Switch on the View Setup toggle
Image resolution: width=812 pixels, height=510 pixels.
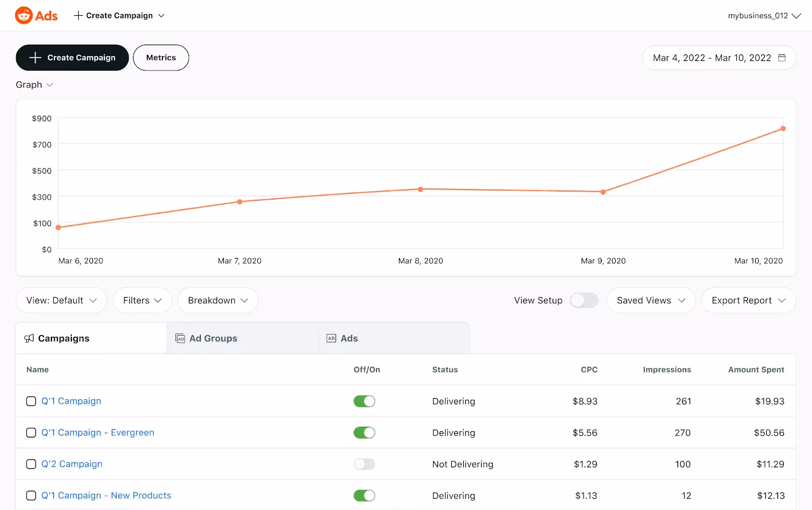point(584,300)
